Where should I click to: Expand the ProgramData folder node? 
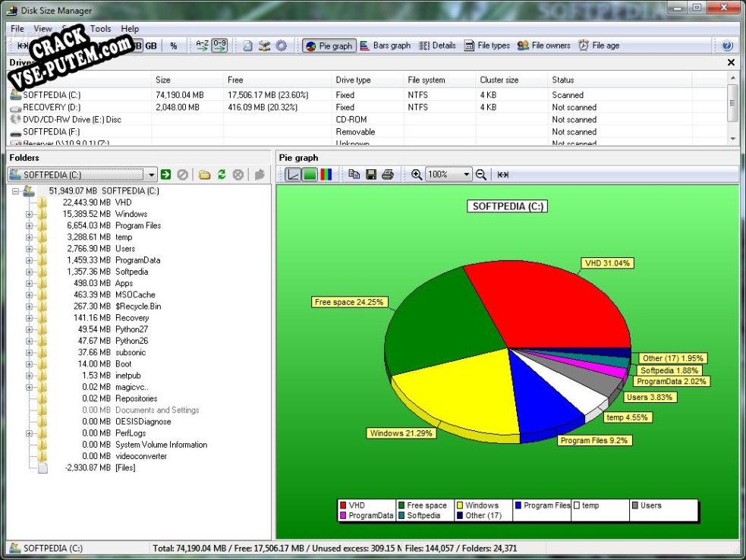pyautogui.click(x=29, y=260)
